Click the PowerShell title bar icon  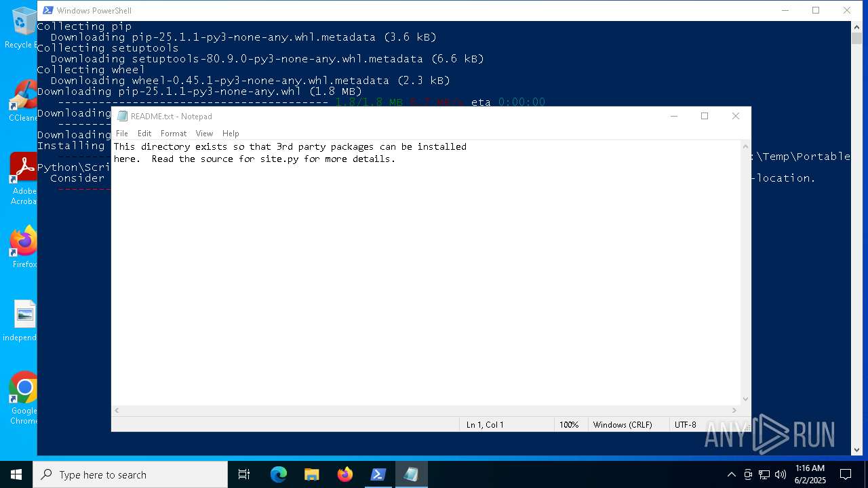(48, 10)
